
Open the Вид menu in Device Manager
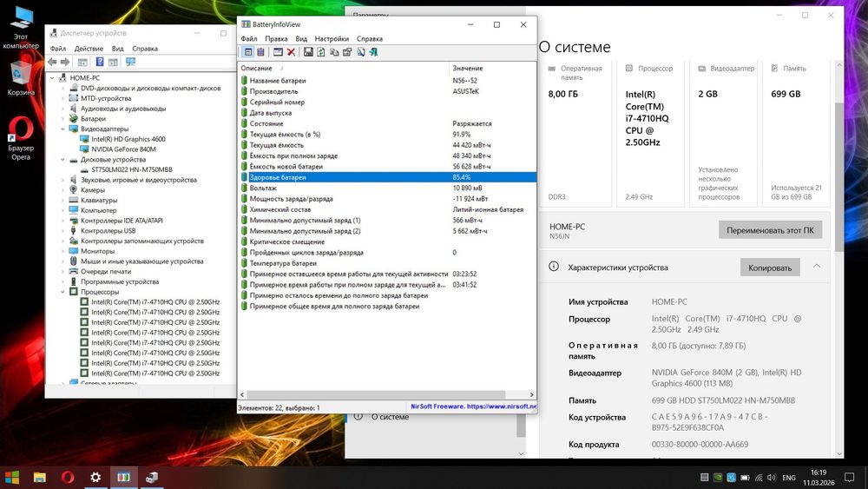pyautogui.click(x=117, y=49)
